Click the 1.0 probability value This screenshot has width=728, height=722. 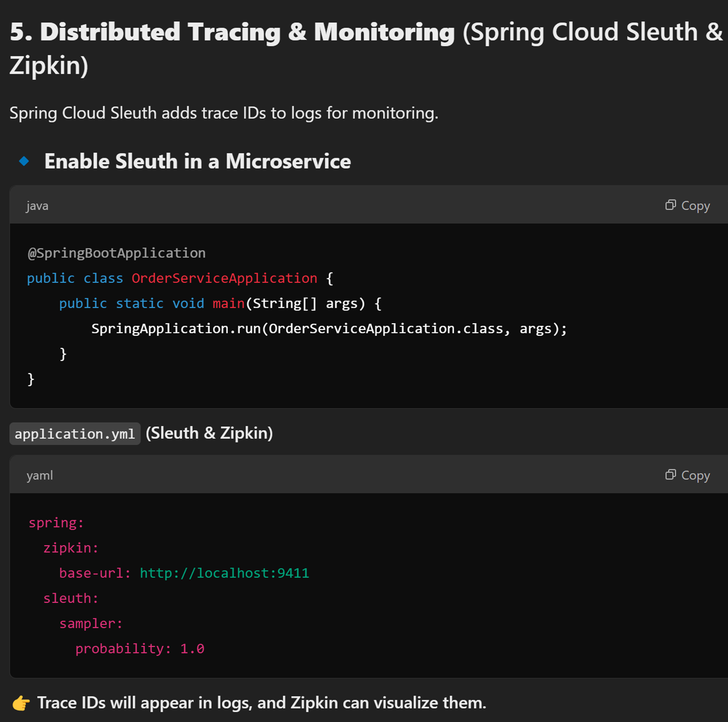coord(192,649)
